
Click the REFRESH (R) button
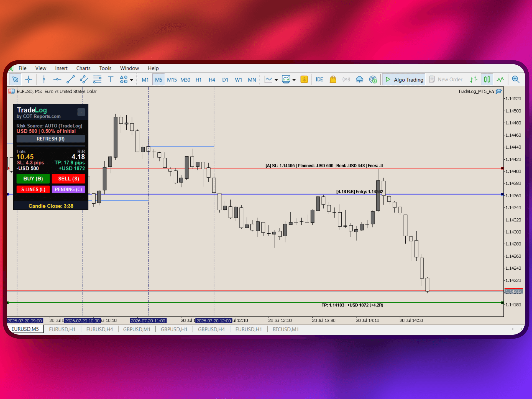coord(51,139)
